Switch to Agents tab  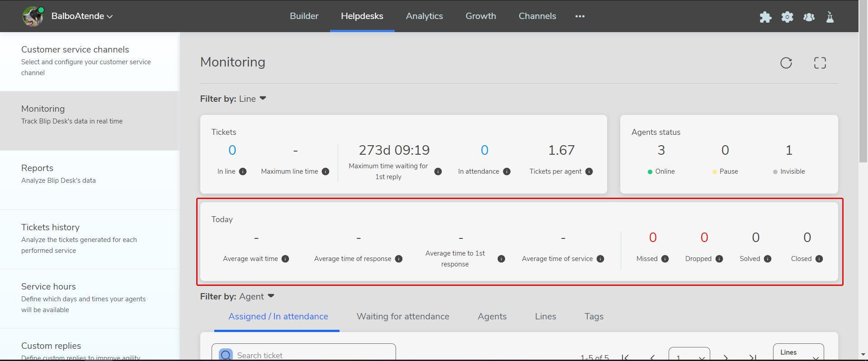click(x=492, y=317)
